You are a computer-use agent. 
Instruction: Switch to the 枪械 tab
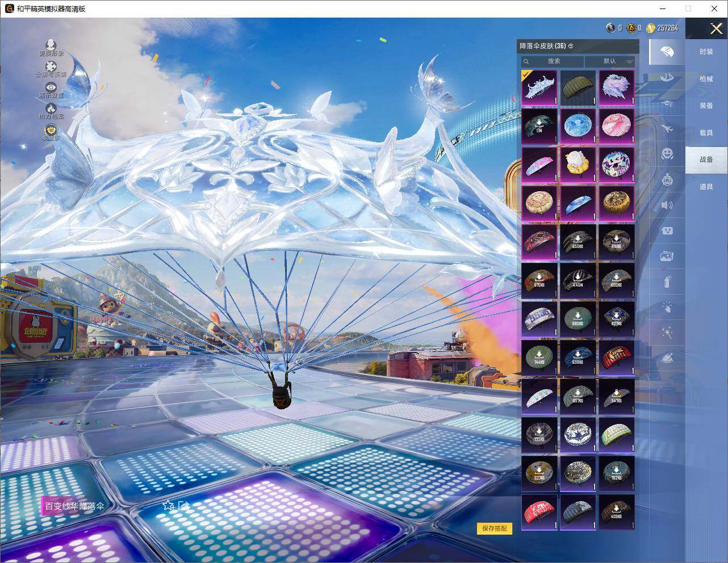pos(706,79)
